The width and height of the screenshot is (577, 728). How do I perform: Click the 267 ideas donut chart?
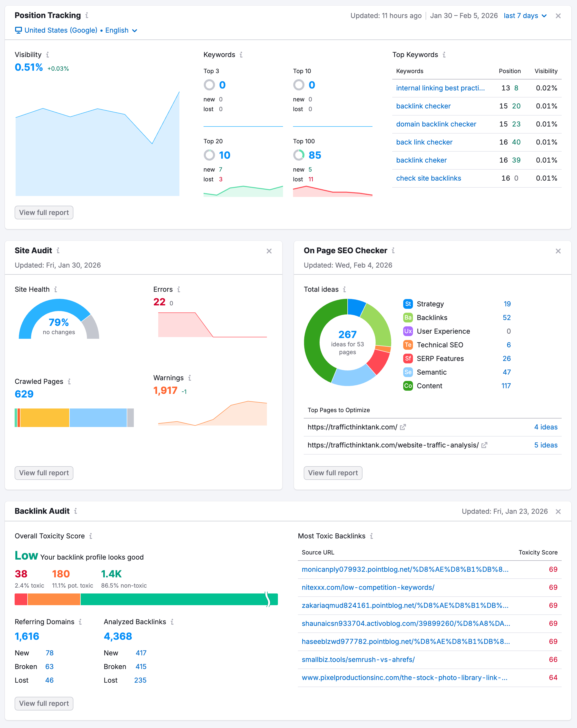pyautogui.click(x=348, y=343)
